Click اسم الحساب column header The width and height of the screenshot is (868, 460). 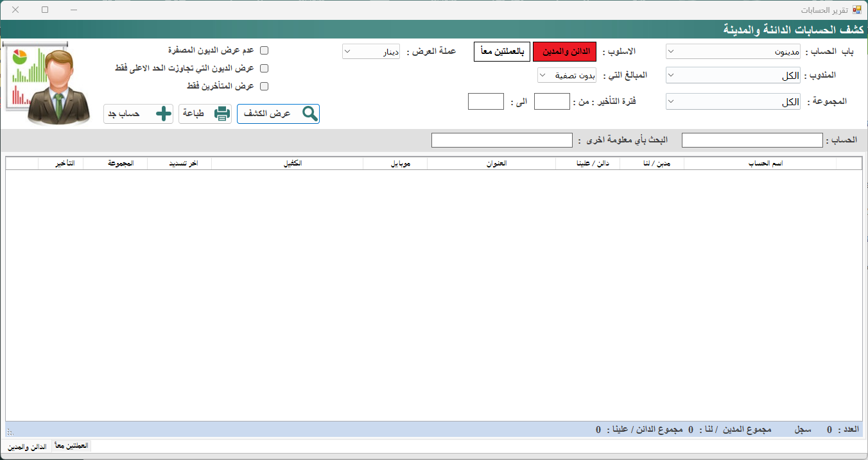click(760, 164)
